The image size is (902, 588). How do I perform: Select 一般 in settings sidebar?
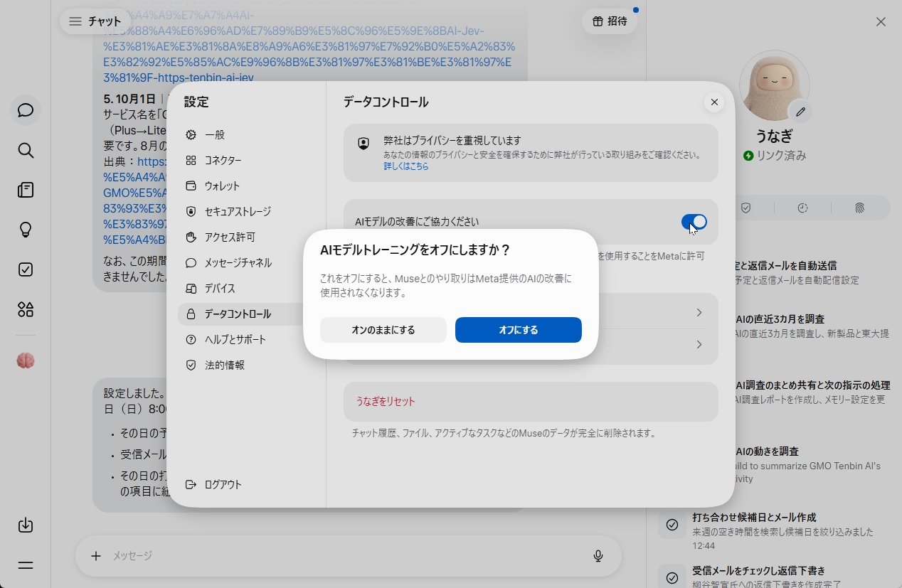[x=246, y=135]
